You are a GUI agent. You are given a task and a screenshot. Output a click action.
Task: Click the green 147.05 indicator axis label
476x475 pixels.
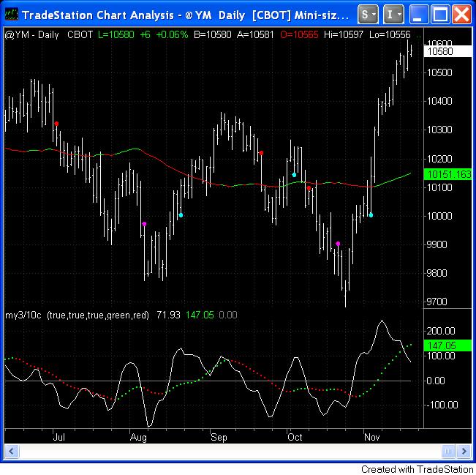click(x=447, y=345)
